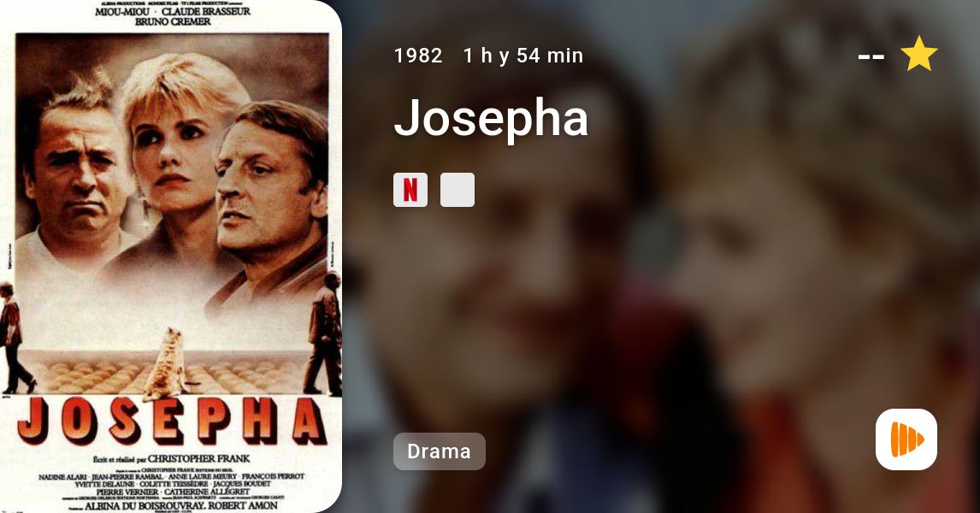This screenshot has width=980, height=513.
Task: Click the large Josepha movie title
Action: click(491, 117)
